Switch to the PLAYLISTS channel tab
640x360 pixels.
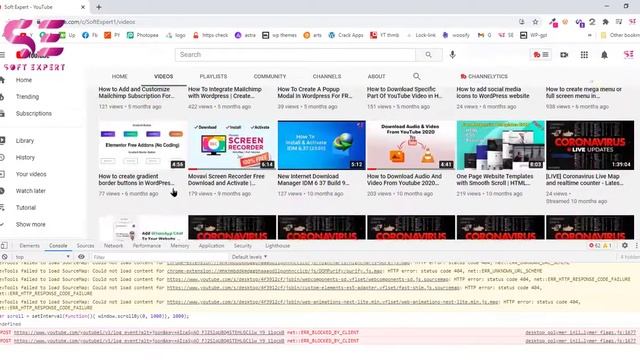pos(213,76)
